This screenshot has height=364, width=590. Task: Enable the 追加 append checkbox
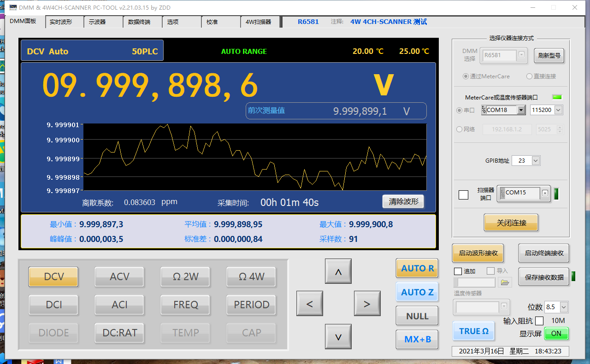click(x=458, y=271)
